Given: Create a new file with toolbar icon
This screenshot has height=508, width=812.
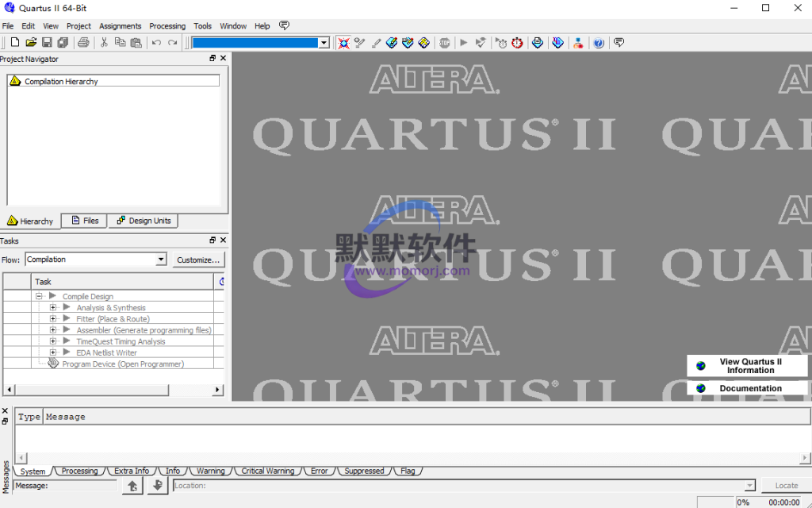Looking at the screenshot, I should click(x=15, y=43).
